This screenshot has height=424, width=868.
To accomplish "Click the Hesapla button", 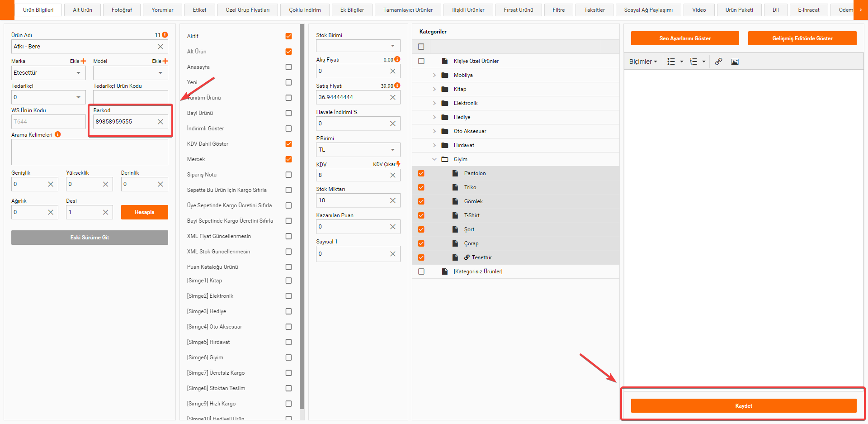I will pos(145,212).
